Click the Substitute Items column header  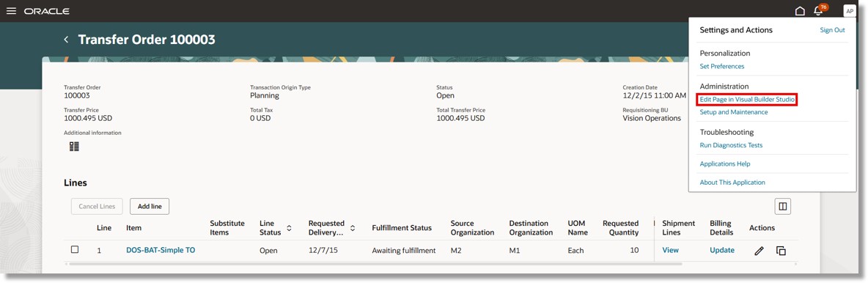(227, 227)
